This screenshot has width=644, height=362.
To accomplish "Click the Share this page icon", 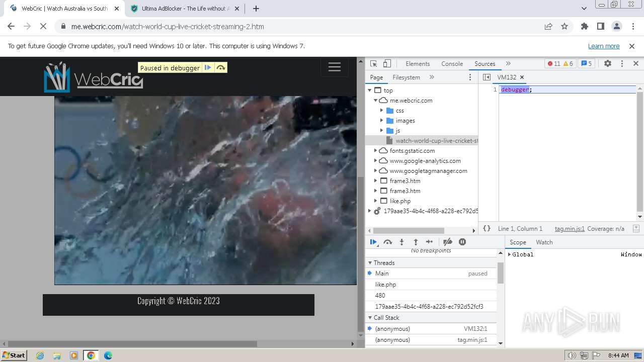I will point(548,27).
